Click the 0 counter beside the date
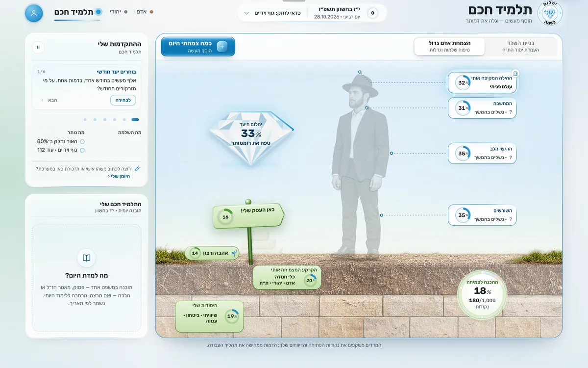588x368 pixels. pyautogui.click(x=372, y=13)
